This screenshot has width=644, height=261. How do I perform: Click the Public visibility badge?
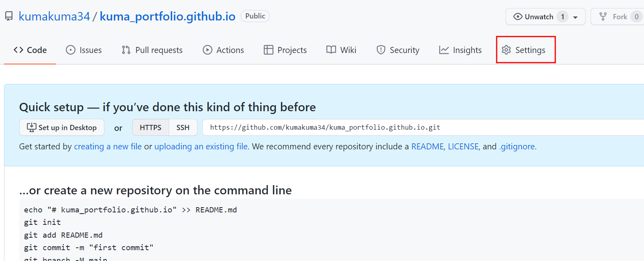[x=255, y=16]
